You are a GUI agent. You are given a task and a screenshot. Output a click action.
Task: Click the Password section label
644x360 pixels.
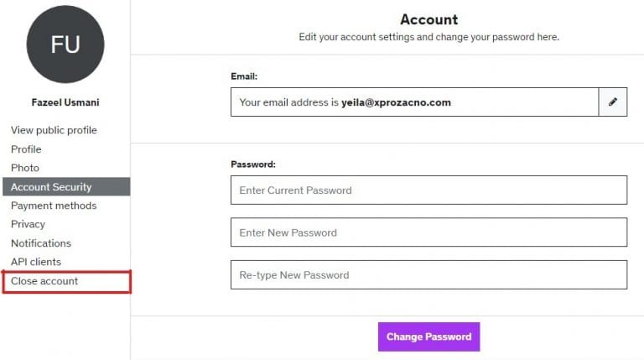(x=253, y=164)
